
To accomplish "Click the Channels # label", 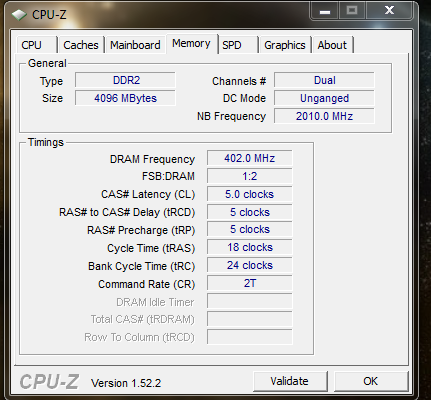I will click(x=239, y=81).
